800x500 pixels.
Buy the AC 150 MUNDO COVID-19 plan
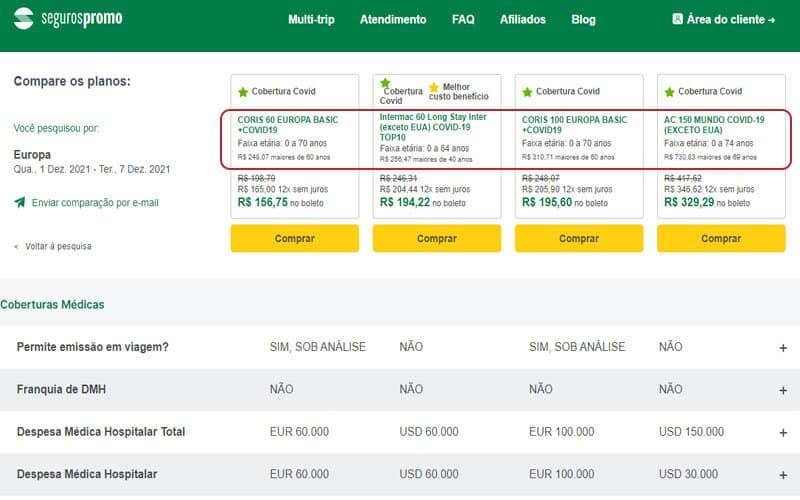click(721, 238)
